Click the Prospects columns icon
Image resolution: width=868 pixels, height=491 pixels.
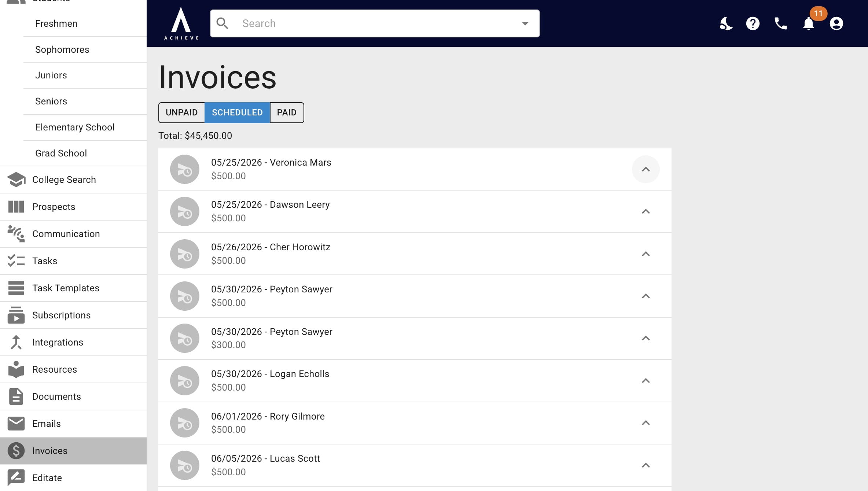(16, 207)
